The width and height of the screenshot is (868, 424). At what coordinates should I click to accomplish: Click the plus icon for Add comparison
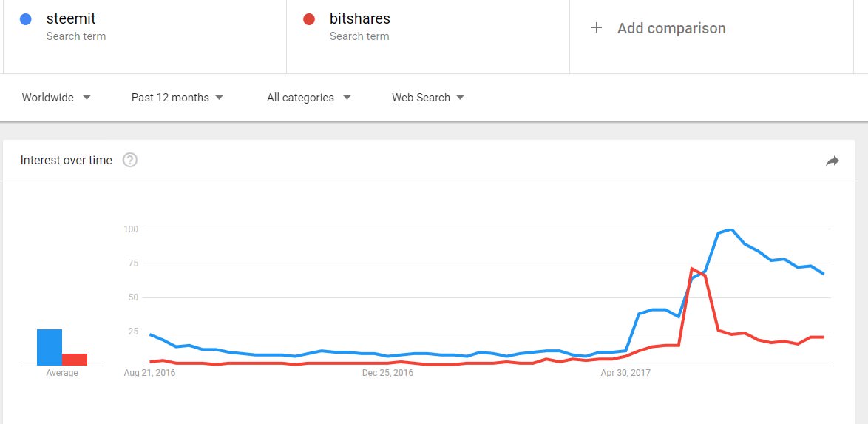tap(596, 27)
